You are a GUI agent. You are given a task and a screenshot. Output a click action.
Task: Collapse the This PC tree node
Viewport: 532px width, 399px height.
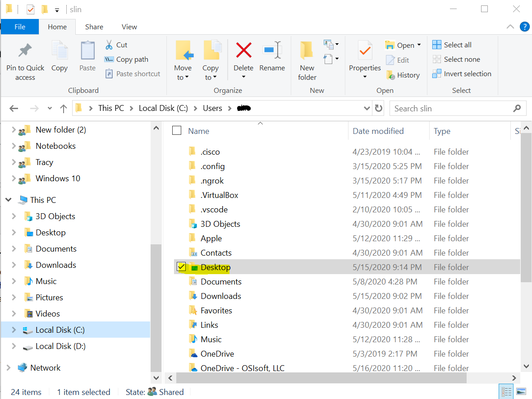(x=9, y=200)
